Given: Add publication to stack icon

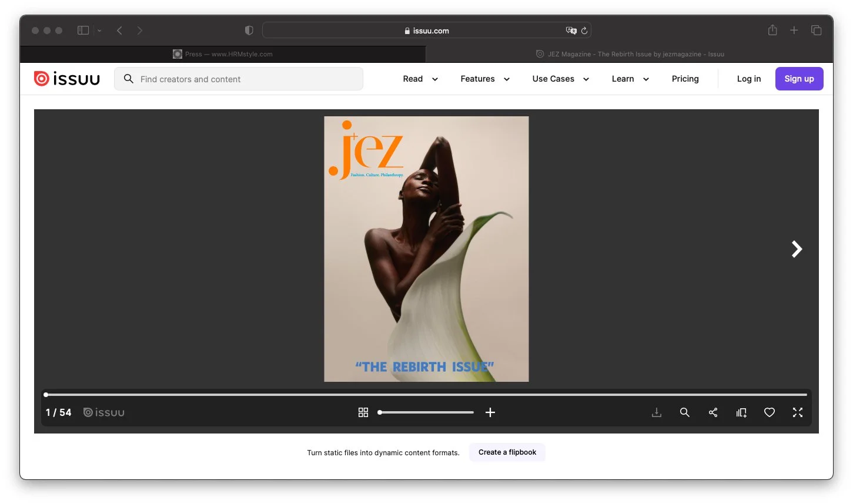Looking at the screenshot, I should tap(741, 412).
